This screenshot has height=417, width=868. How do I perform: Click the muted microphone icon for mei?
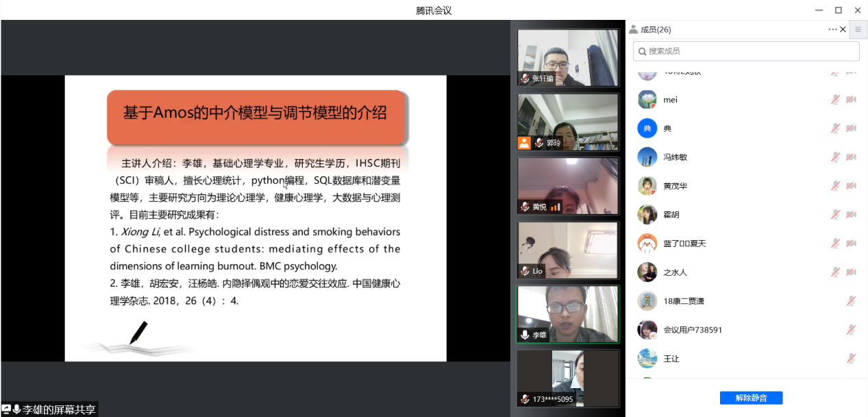point(835,99)
